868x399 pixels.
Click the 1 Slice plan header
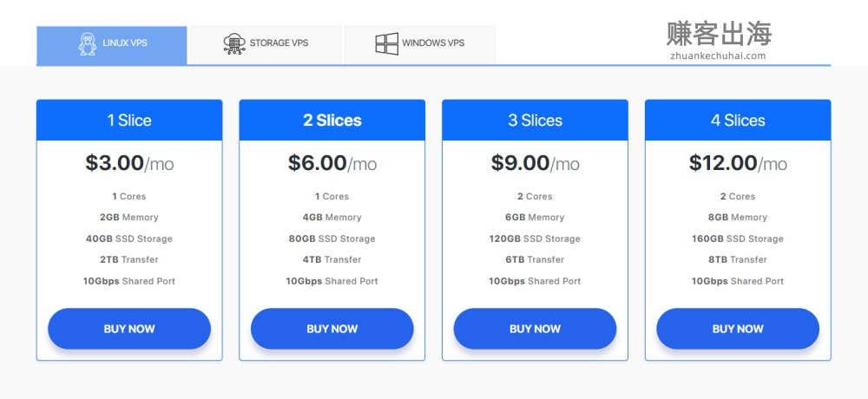pyautogui.click(x=129, y=121)
